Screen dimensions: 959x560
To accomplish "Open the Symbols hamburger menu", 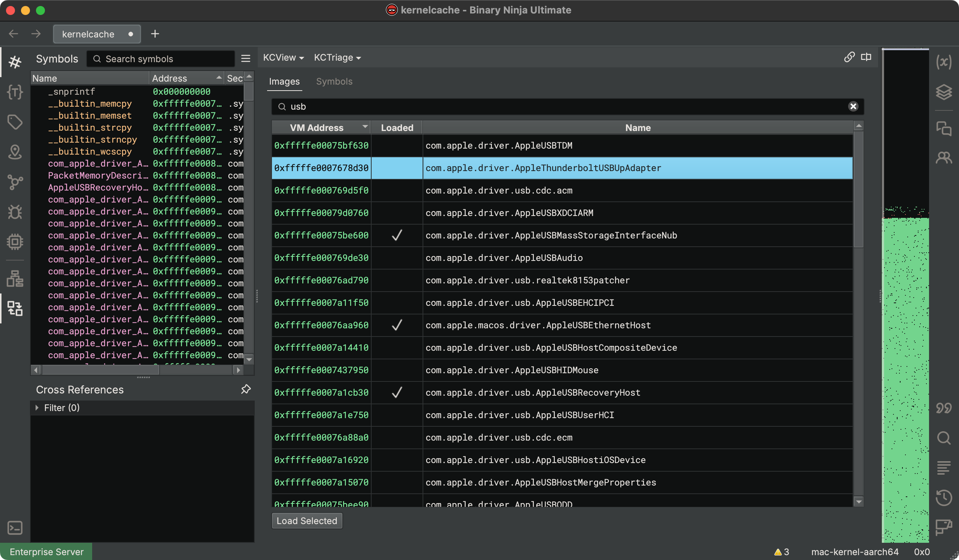I will click(246, 58).
